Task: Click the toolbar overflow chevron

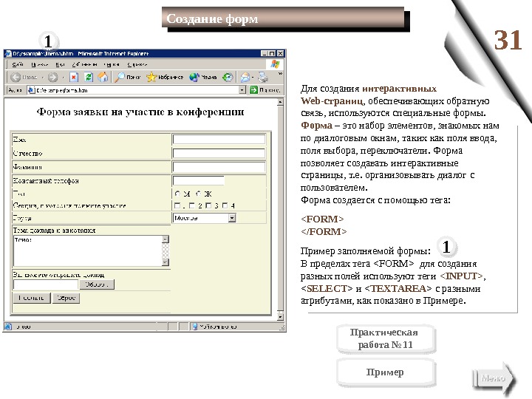Action: coord(280,74)
